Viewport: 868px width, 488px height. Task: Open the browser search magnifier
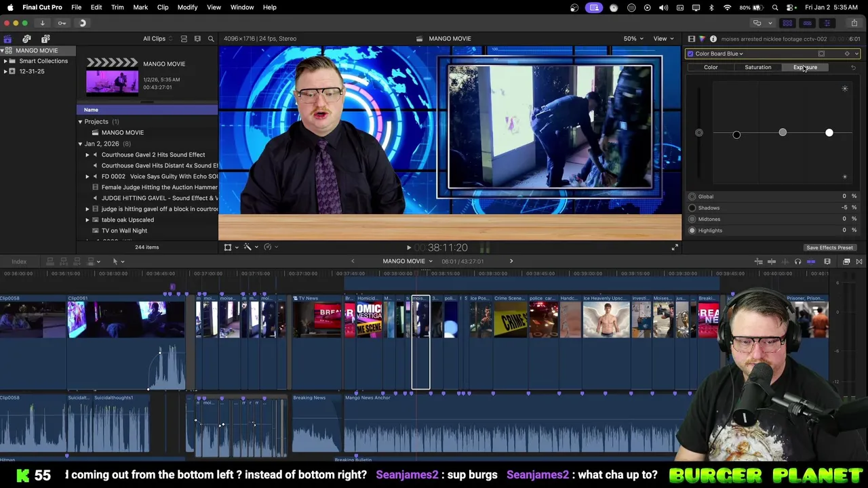[x=211, y=39]
